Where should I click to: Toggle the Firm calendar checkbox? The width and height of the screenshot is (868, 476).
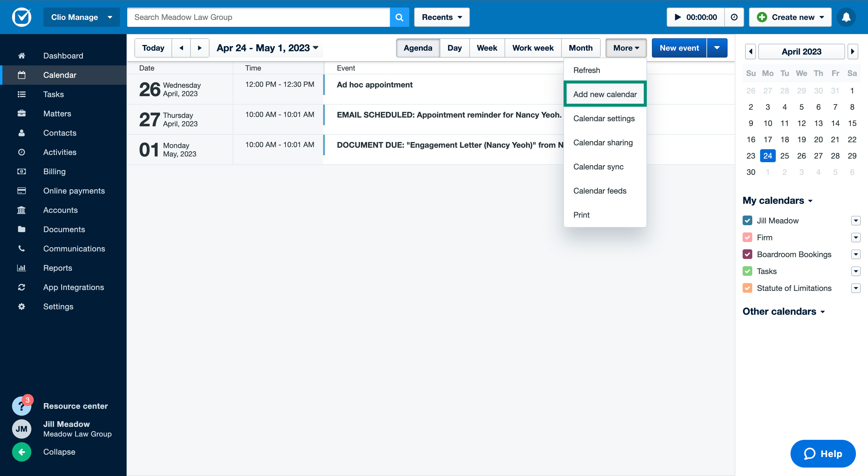747,237
